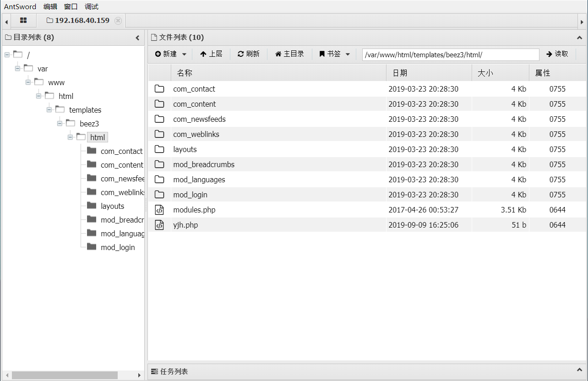Collapse the 目录列表 panel arrow
Viewport: 588px width, 381px height.
click(137, 38)
